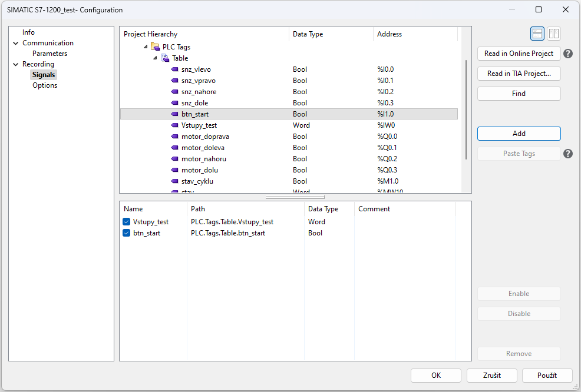Click the motor_dolu tag icon
The height and width of the screenshot is (392, 581).
[x=174, y=170]
